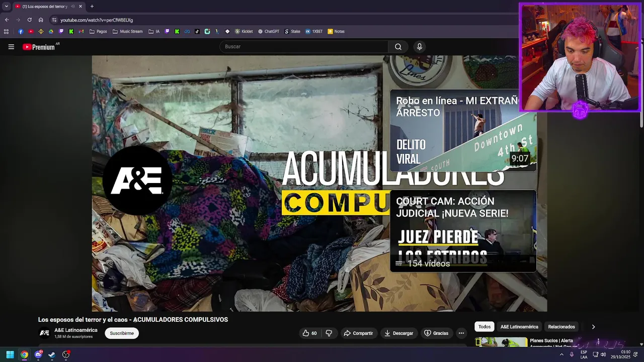644x362 pixels.
Task: Like the video with thumbs up
Action: (x=309, y=333)
